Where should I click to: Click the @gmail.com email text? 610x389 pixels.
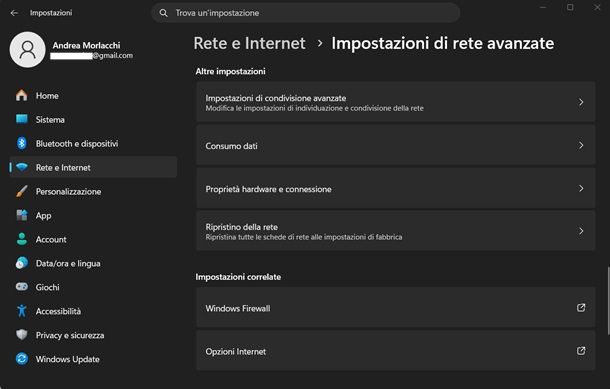(x=113, y=56)
